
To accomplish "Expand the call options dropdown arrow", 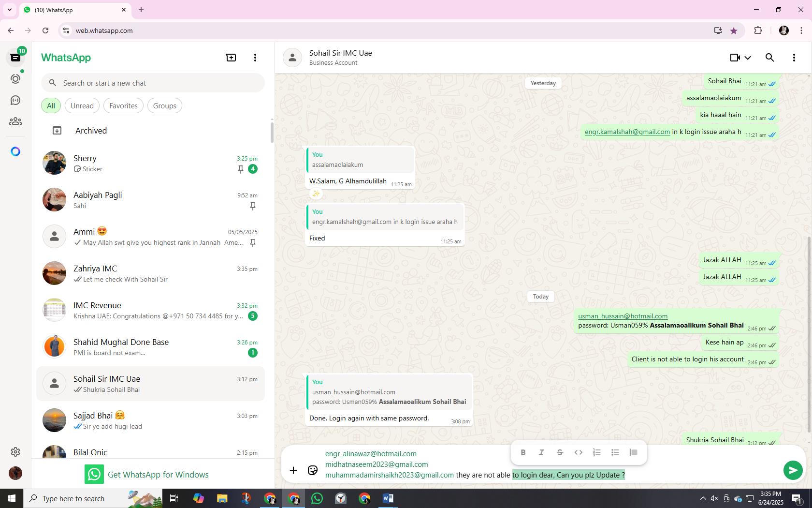I will (x=748, y=58).
